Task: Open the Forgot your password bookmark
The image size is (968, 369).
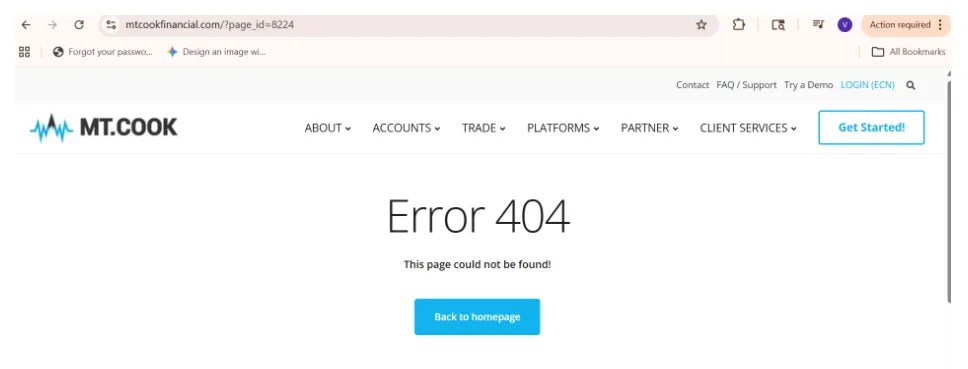Action: (x=102, y=52)
